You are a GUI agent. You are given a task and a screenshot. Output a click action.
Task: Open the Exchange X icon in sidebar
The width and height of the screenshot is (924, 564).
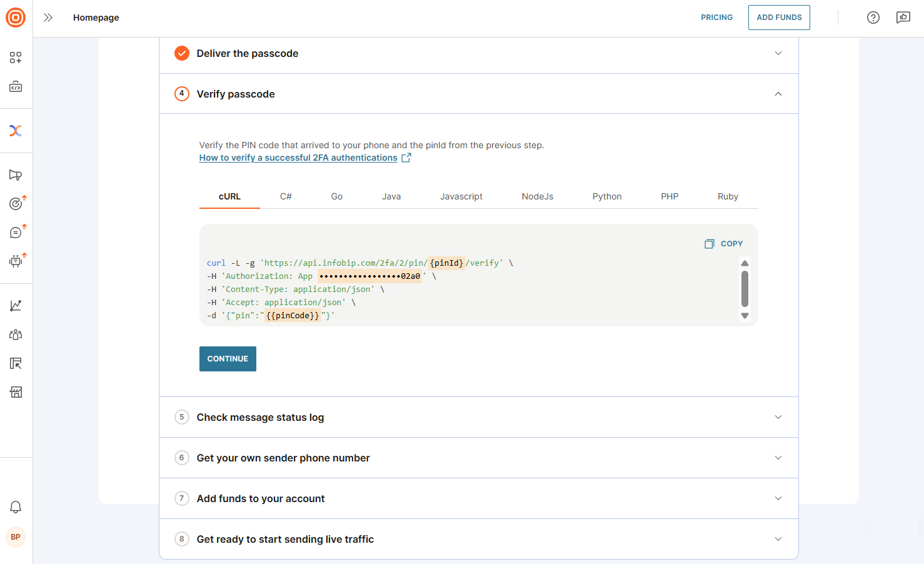click(16, 131)
